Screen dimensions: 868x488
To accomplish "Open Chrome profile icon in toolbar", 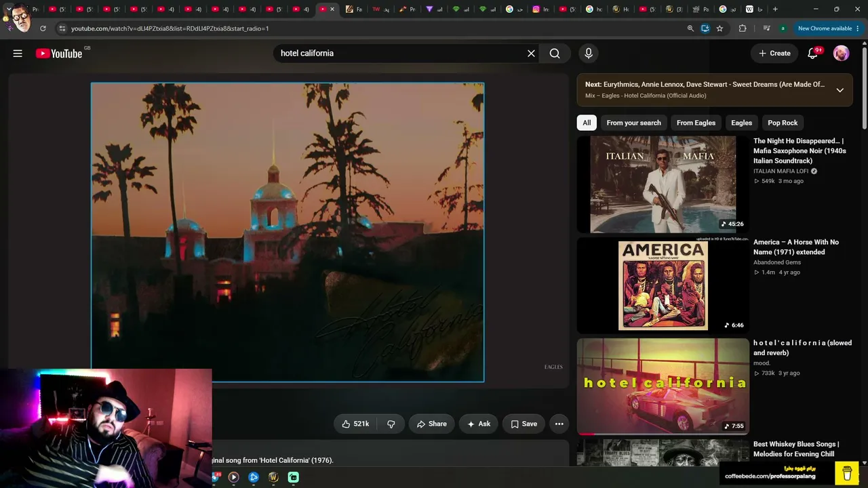I will tap(783, 28).
